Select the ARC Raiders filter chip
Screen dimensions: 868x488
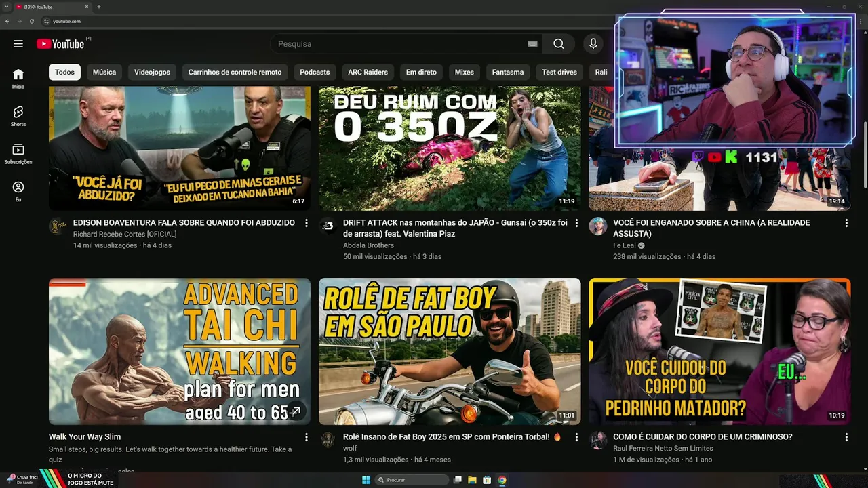tap(368, 72)
